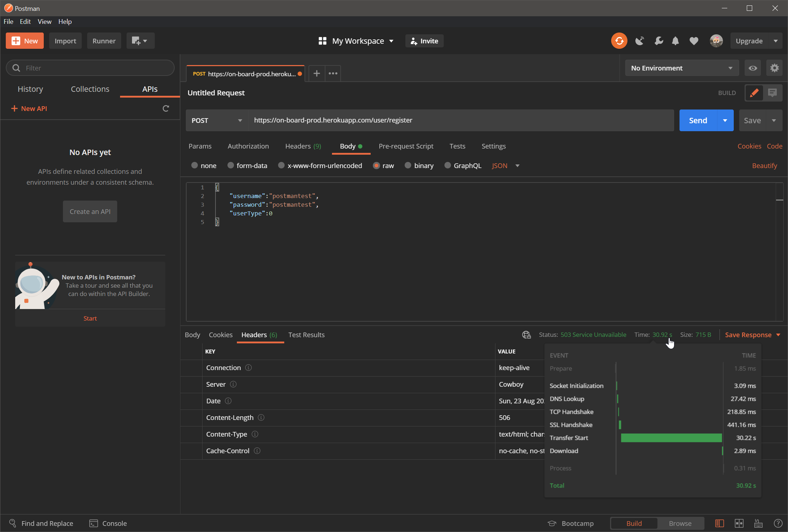Open the Pre-request Script tab
This screenshot has width=788, height=532.
pyautogui.click(x=406, y=146)
